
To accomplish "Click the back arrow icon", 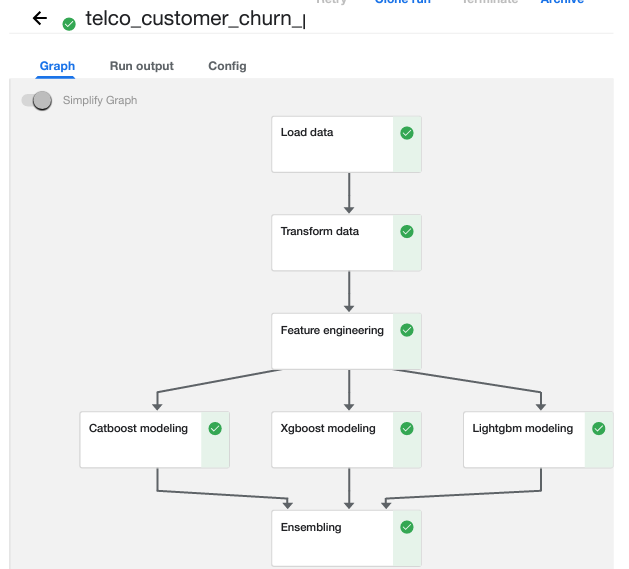I will click(x=40, y=19).
